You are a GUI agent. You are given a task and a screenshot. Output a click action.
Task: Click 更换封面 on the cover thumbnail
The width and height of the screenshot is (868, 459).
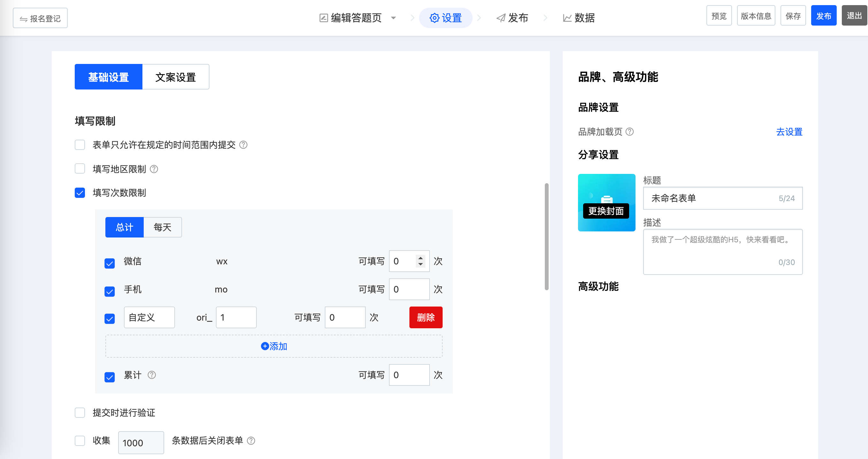(x=606, y=211)
